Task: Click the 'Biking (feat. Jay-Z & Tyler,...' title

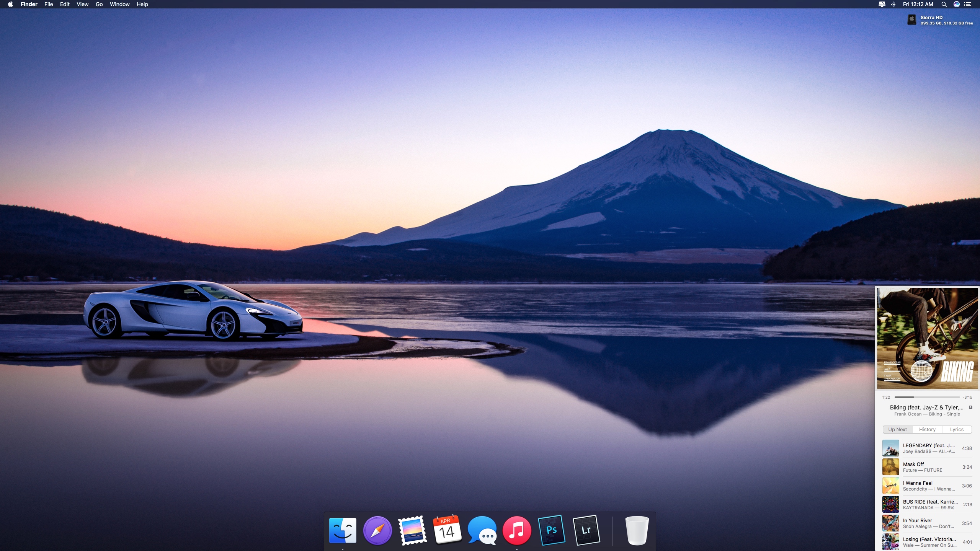Action: (926, 407)
